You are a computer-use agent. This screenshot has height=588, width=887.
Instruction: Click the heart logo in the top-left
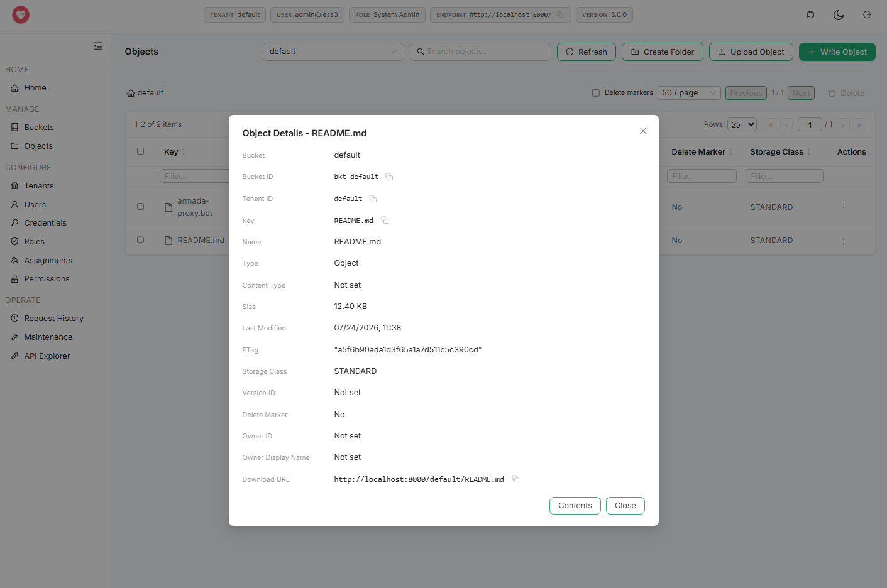(21, 14)
